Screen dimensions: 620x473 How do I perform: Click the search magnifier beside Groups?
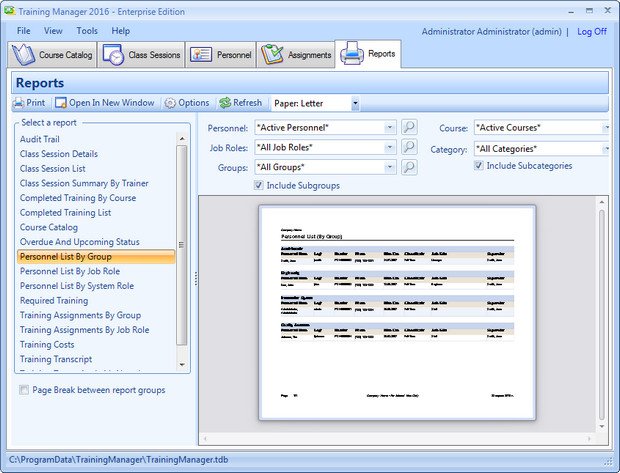pos(409,167)
